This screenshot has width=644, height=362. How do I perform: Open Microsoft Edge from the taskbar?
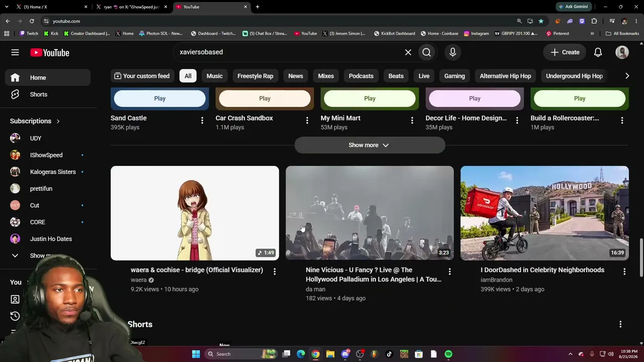coord(301,354)
